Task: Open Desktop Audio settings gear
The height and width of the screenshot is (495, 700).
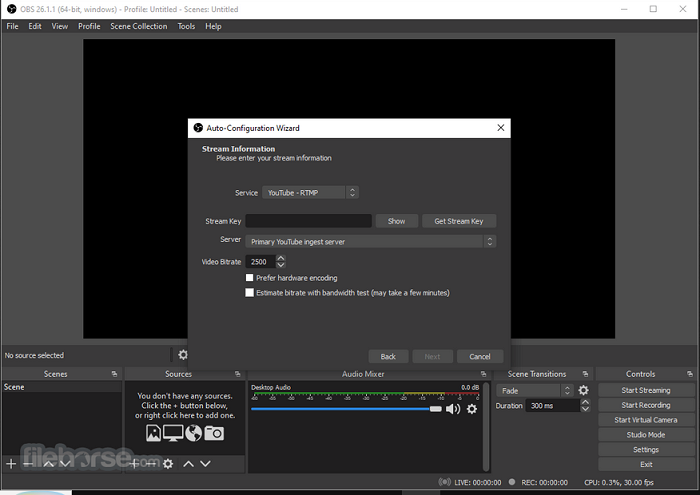Action: click(x=472, y=409)
